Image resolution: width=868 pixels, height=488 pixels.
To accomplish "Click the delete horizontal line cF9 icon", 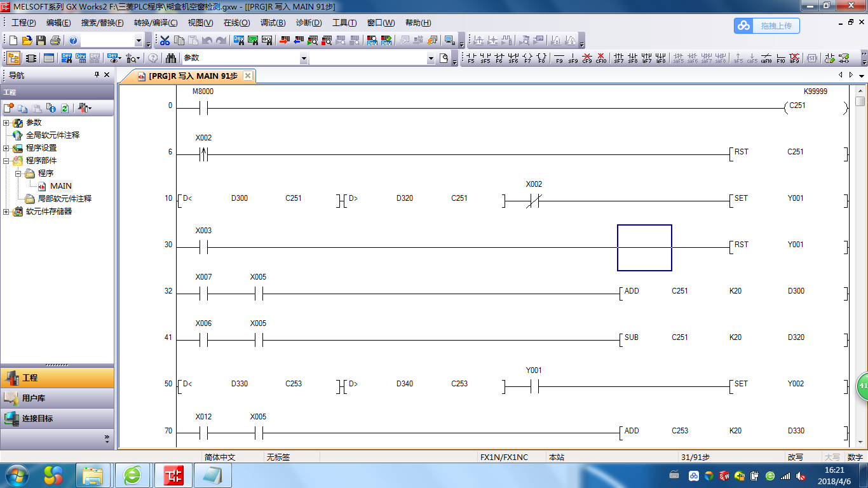I will tap(587, 58).
